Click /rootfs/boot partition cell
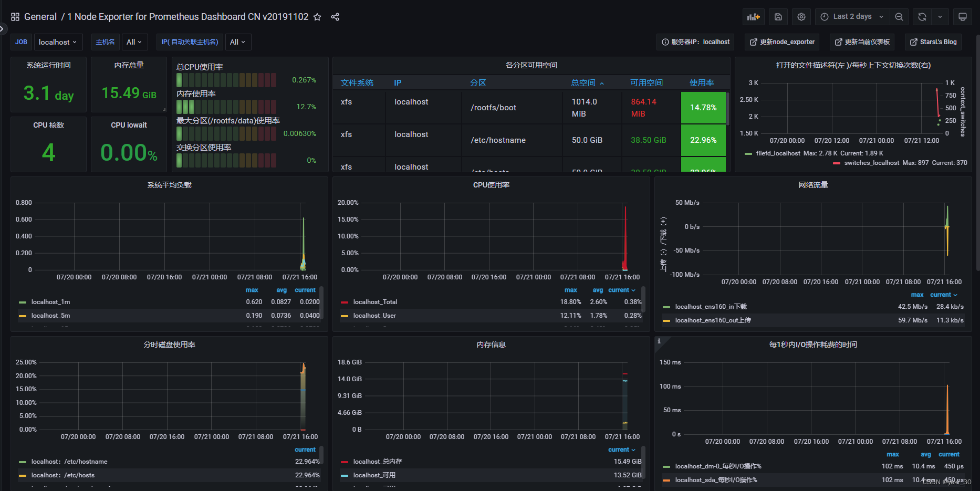 tap(512, 108)
